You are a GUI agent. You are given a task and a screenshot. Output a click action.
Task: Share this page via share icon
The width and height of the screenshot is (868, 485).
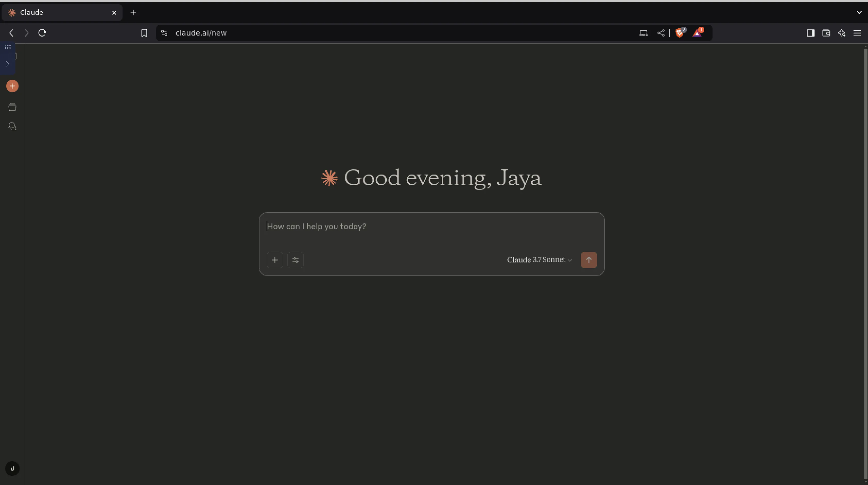click(x=661, y=33)
